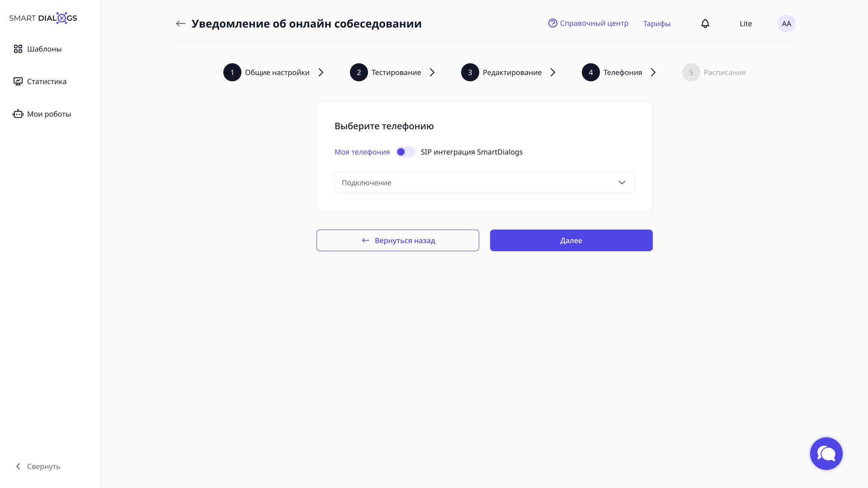
Task: Go to step 2 Тестирование
Action: (x=386, y=72)
